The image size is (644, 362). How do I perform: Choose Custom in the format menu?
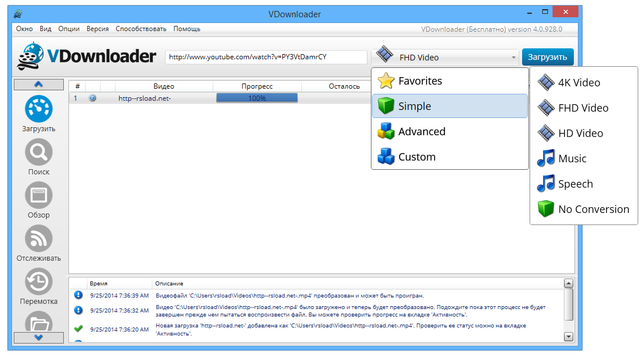click(x=450, y=157)
